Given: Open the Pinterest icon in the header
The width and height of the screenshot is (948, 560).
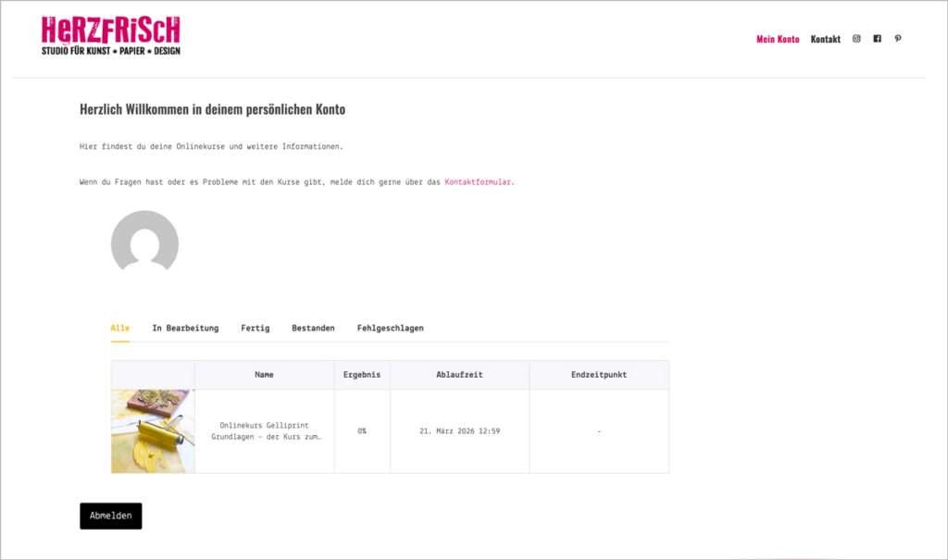Looking at the screenshot, I should coord(897,39).
